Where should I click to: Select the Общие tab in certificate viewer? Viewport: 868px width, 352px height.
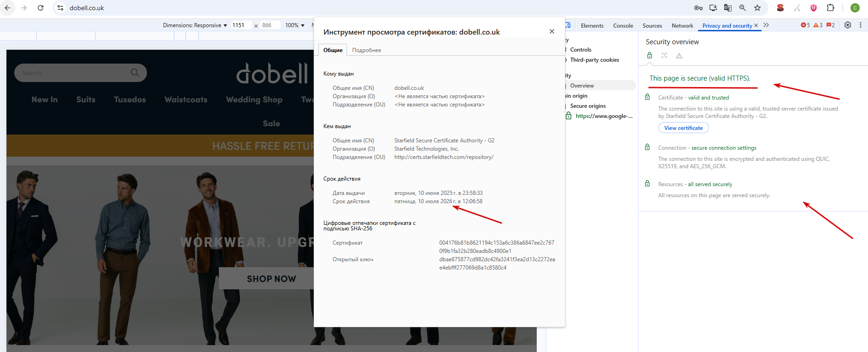pyautogui.click(x=333, y=50)
